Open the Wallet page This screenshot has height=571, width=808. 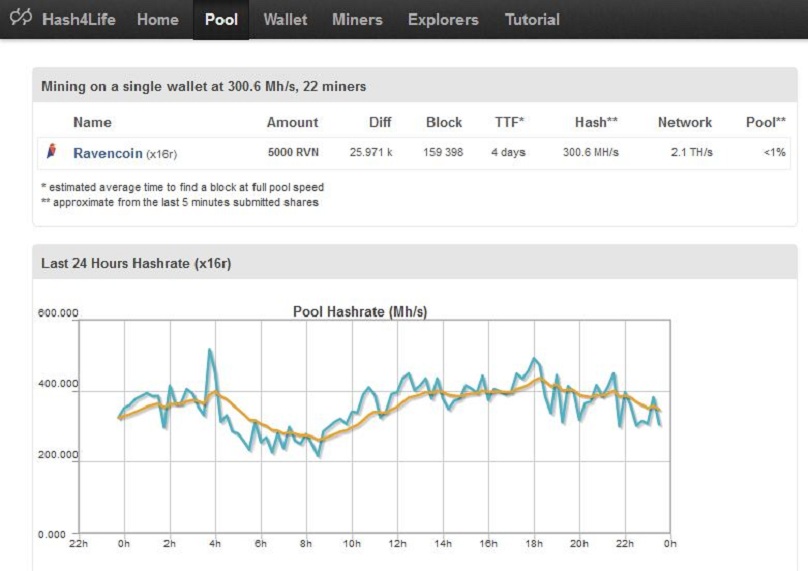(x=285, y=20)
